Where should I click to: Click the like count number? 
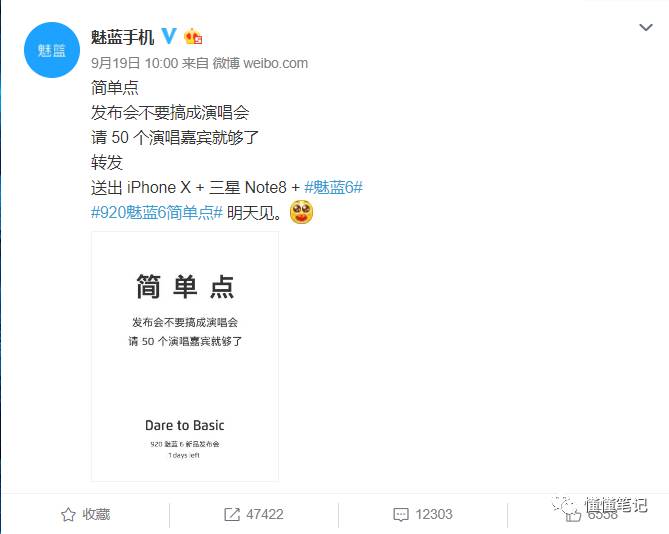click(x=602, y=514)
